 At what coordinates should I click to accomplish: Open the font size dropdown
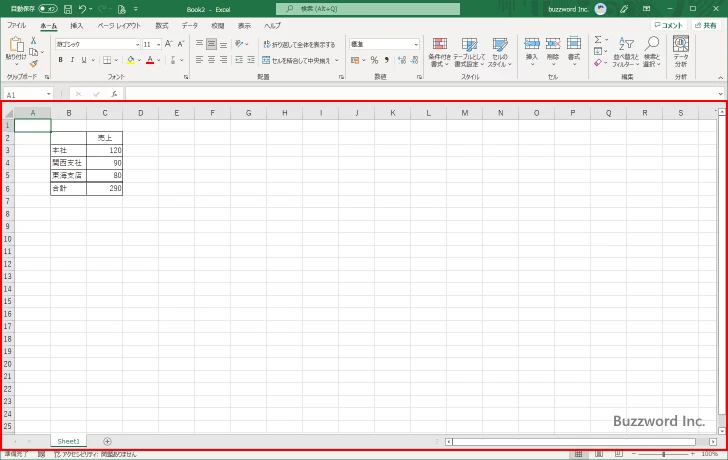[159, 44]
